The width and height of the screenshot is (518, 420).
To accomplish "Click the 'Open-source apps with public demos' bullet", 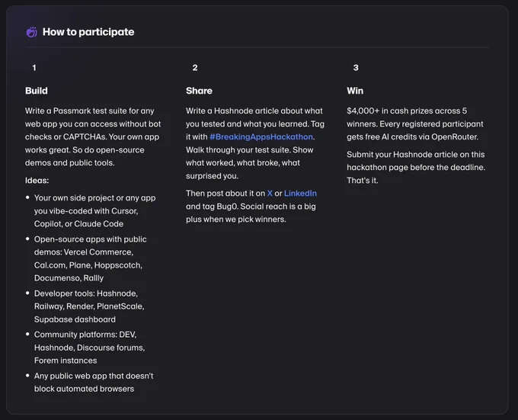I will pyautogui.click(x=90, y=258).
